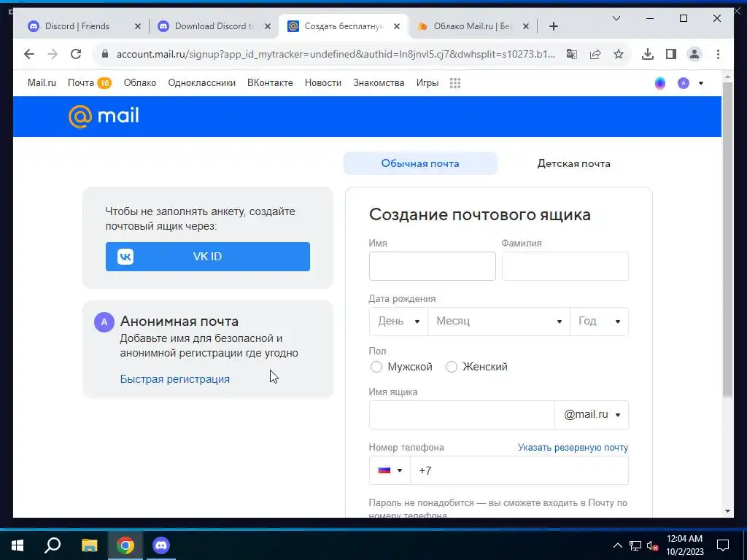747x560 pixels.
Task: Open the Месяц birthday dropdown
Action: point(499,322)
